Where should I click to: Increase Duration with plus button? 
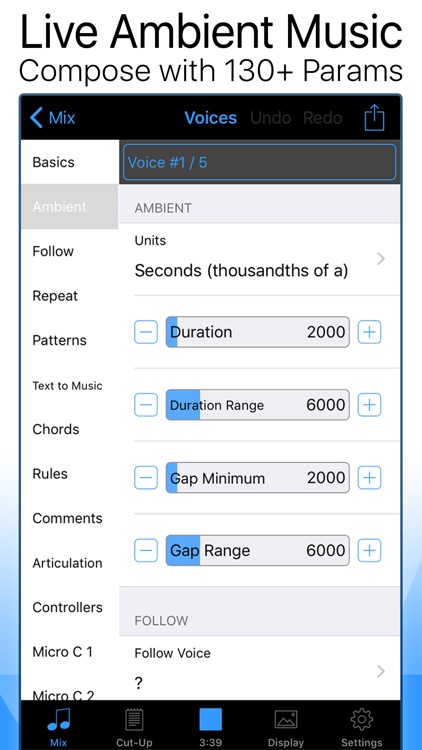(x=369, y=332)
